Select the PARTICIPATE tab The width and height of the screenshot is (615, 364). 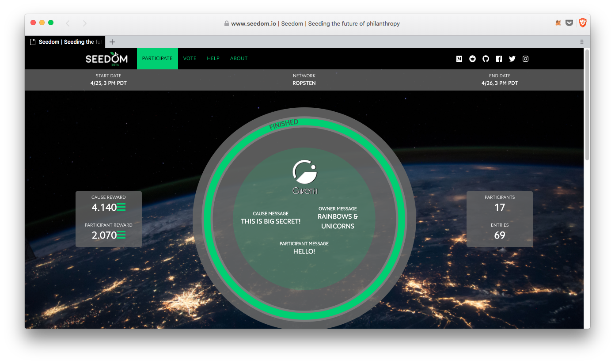coord(157,58)
